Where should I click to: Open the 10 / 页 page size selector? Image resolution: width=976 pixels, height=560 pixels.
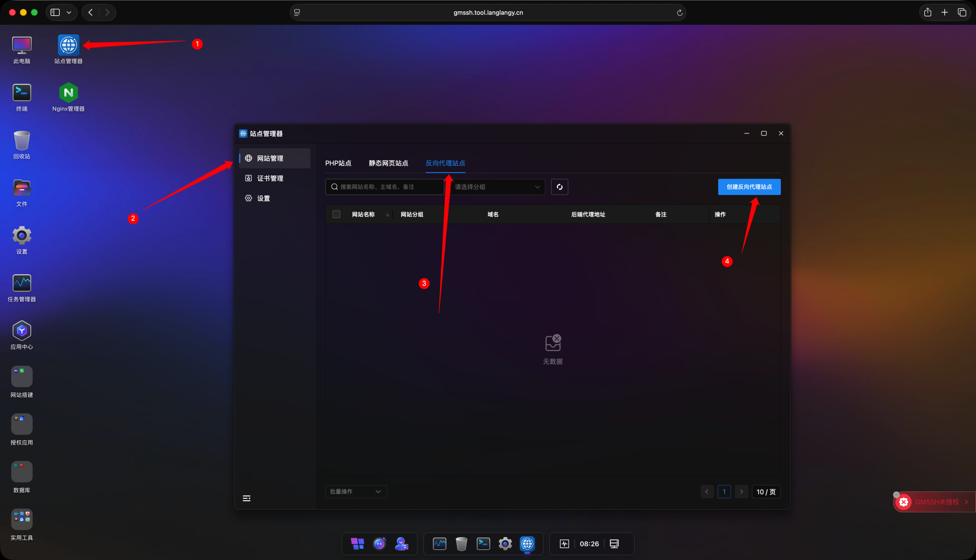(x=766, y=492)
